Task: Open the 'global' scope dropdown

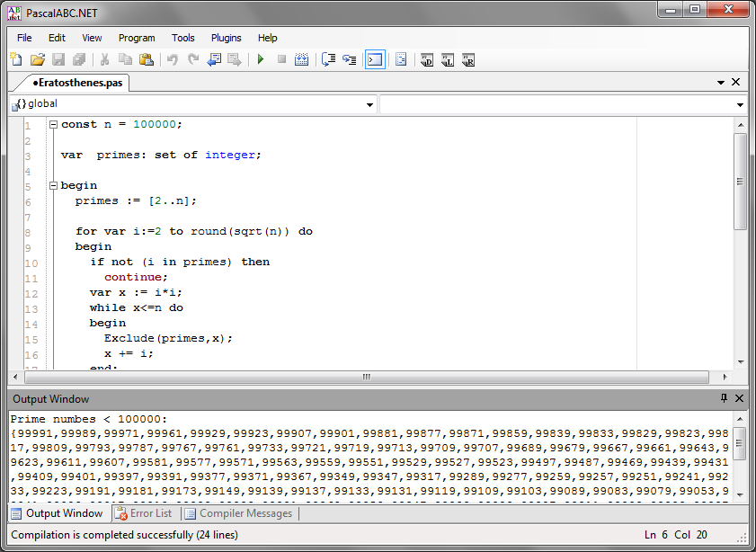Action: pyautogui.click(x=370, y=105)
